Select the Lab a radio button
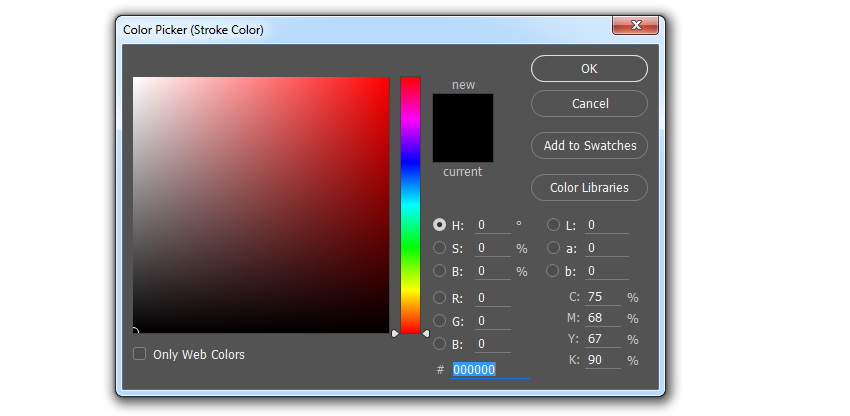 point(553,248)
